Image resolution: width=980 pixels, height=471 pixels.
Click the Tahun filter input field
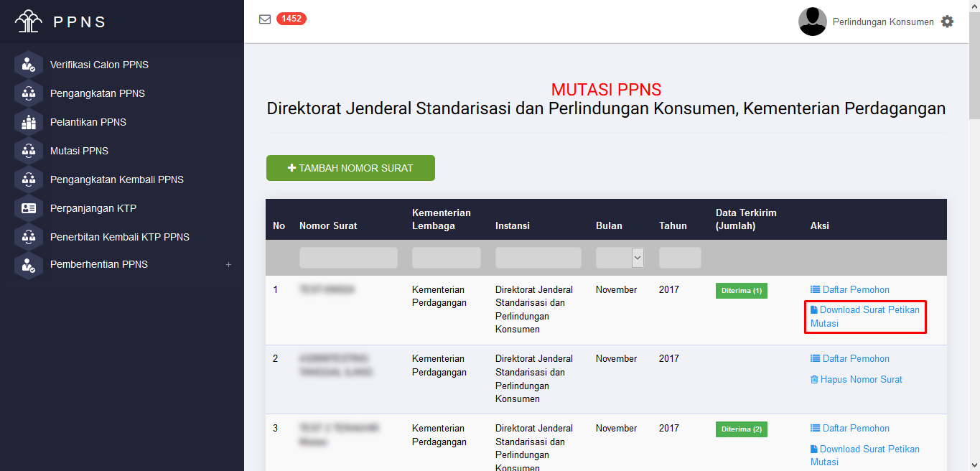pos(679,258)
